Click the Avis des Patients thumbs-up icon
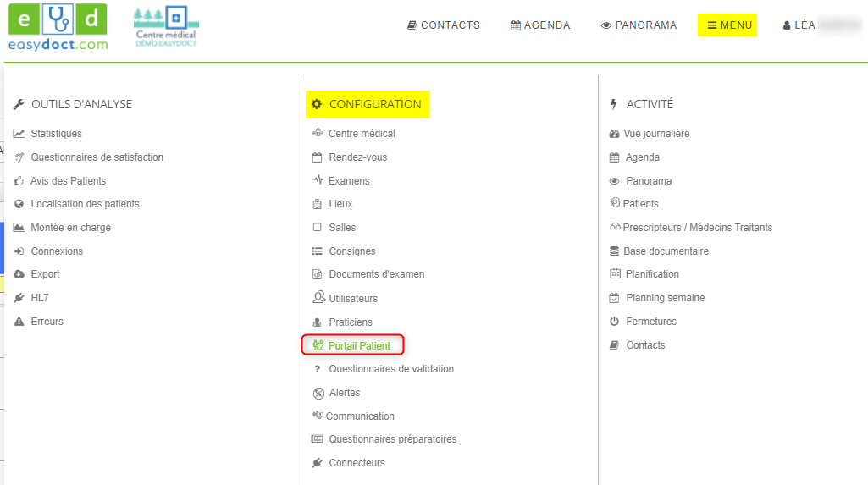This screenshot has height=485, width=868. click(x=19, y=181)
